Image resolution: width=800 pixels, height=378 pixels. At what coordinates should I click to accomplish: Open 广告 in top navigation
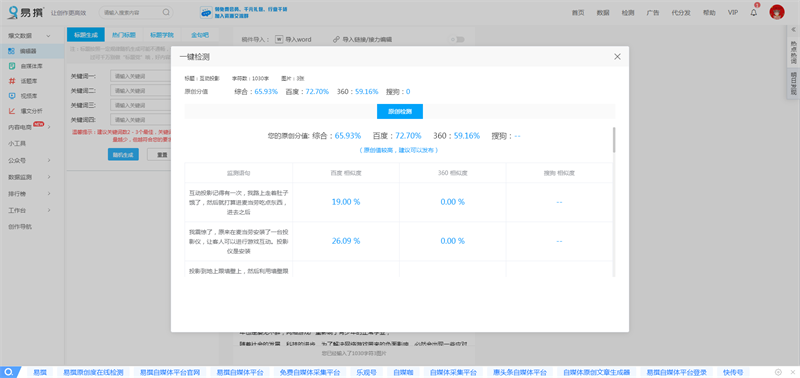click(x=653, y=12)
